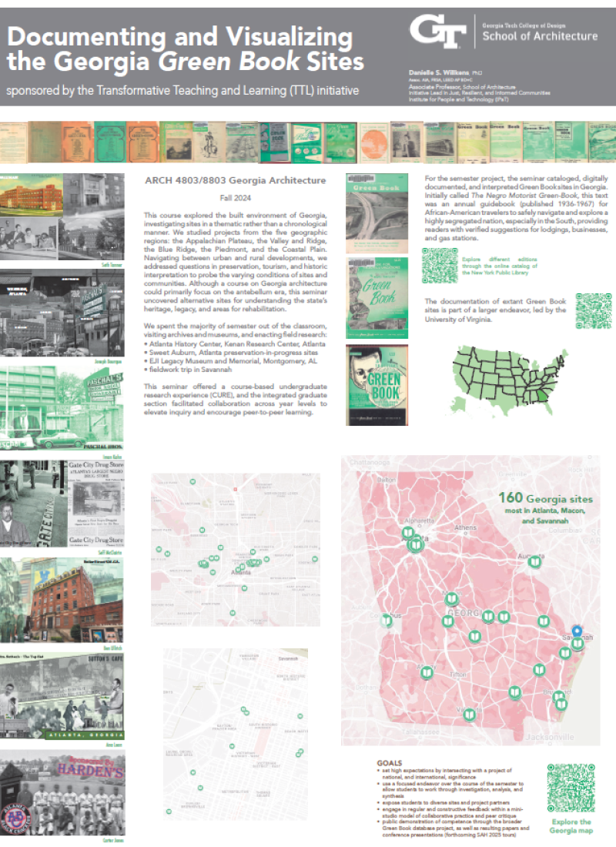616x847 pixels.
Task: Select the green marker beside the Alpharetta label
Action: tap(408, 533)
